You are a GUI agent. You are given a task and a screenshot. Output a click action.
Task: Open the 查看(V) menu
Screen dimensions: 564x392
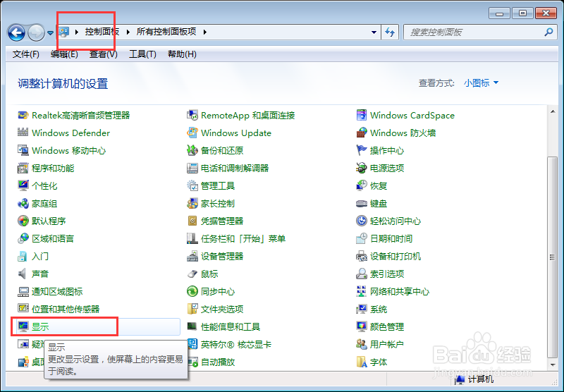click(103, 54)
